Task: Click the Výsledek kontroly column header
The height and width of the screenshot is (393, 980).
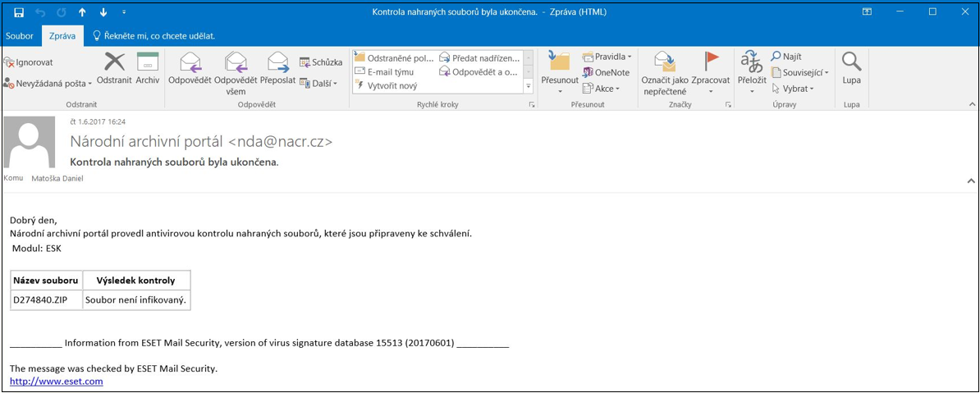Action: tap(136, 281)
